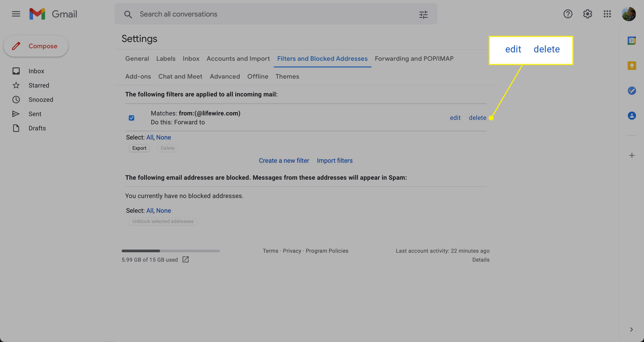Toggle the filter checkbox for lifewire.com
This screenshot has height=342, width=644.
(131, 118)
